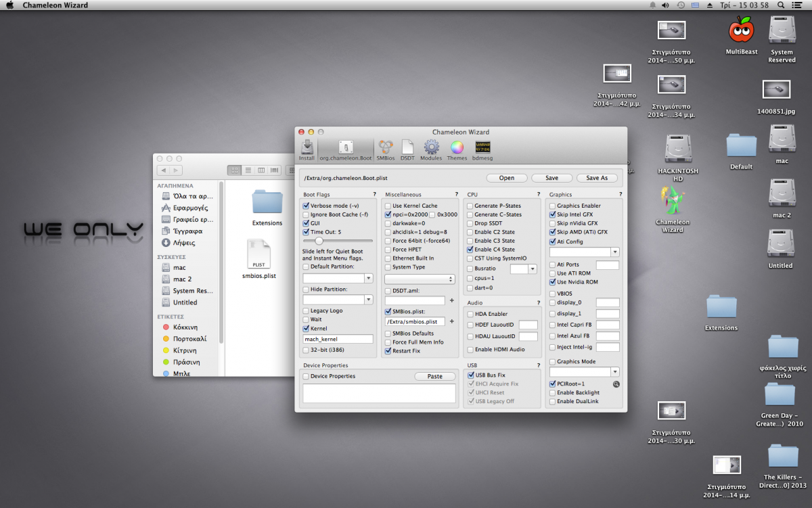The height and width of the screenshot is (508, 812).
Task: Open the Themes color wheel toolbar item
Action: (457, 150)
